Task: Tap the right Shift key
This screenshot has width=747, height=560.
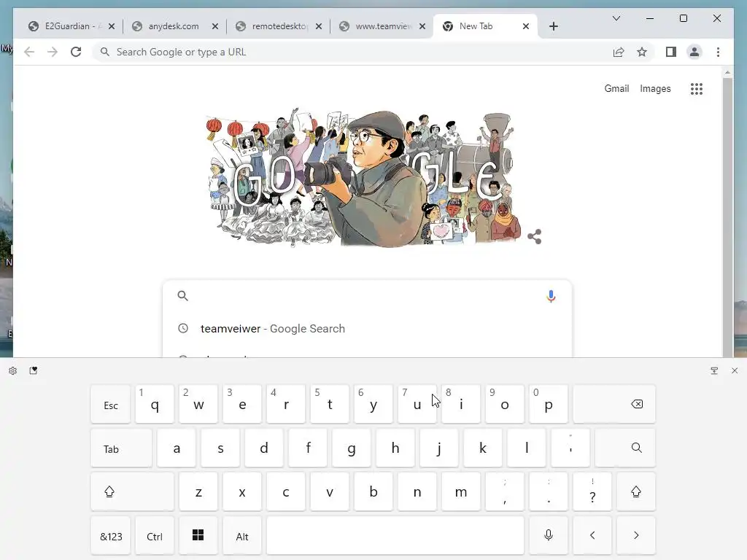Action: tap(636, 491)
